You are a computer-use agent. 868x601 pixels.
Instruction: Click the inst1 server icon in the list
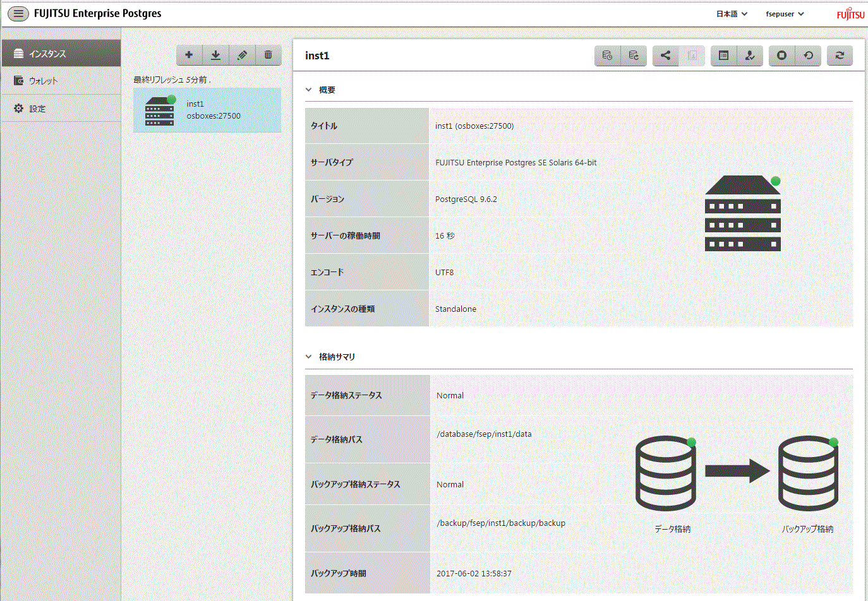click(160, 110)
